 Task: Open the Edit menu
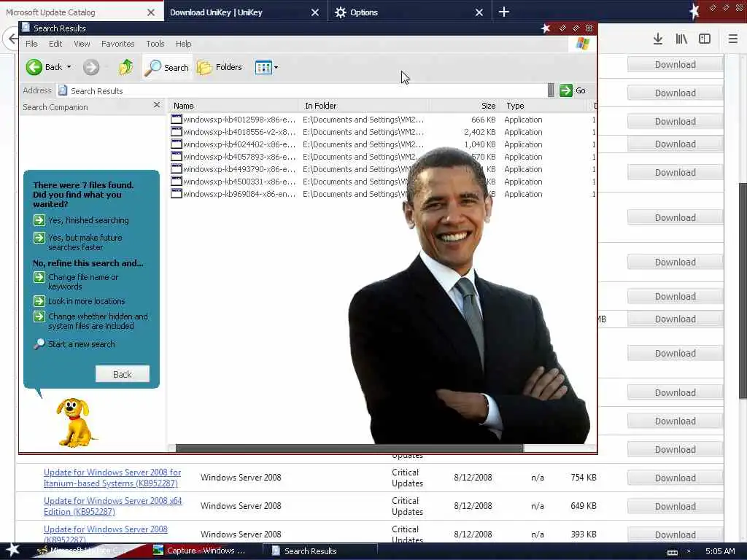point(55,44)
